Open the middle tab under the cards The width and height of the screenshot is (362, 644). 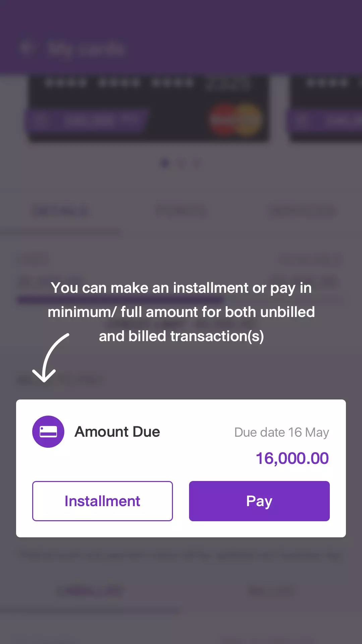click(181, 212)
